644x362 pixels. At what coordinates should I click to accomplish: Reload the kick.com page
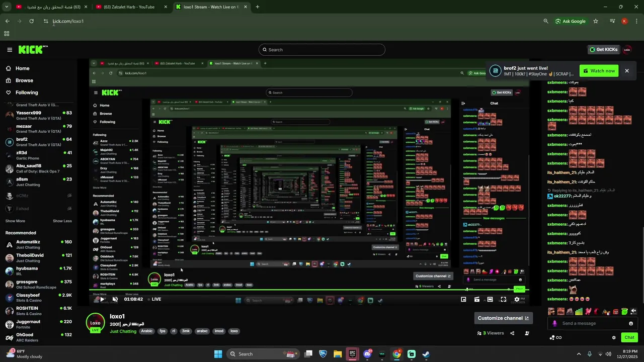[x=32, y=21]
